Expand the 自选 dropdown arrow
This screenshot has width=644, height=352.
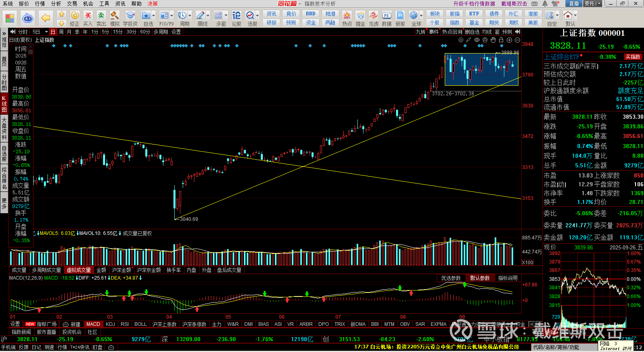(154, 16)
